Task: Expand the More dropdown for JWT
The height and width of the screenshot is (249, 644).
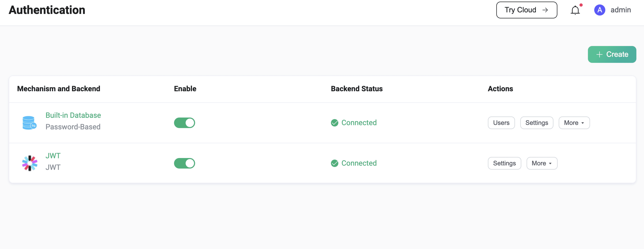Action: pos(542,163)
